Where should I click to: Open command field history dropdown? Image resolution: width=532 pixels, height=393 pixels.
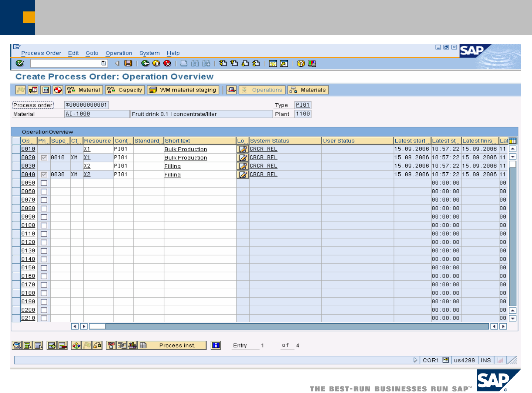tap(103, 63)
